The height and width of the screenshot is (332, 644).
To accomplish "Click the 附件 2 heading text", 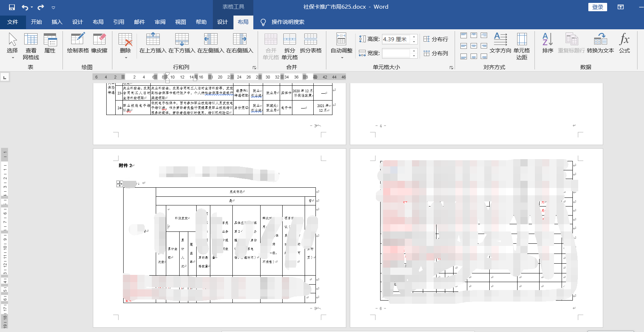I will 125,165.
